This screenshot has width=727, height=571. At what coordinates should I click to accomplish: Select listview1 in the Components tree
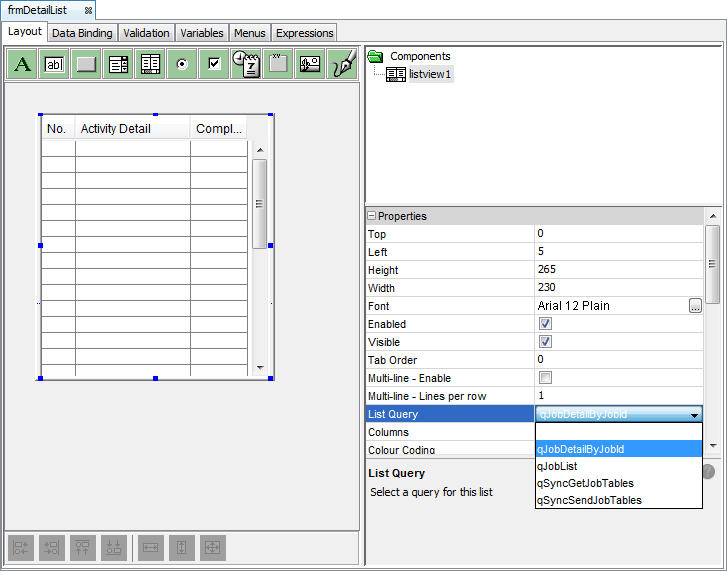(x=430, y=74)
